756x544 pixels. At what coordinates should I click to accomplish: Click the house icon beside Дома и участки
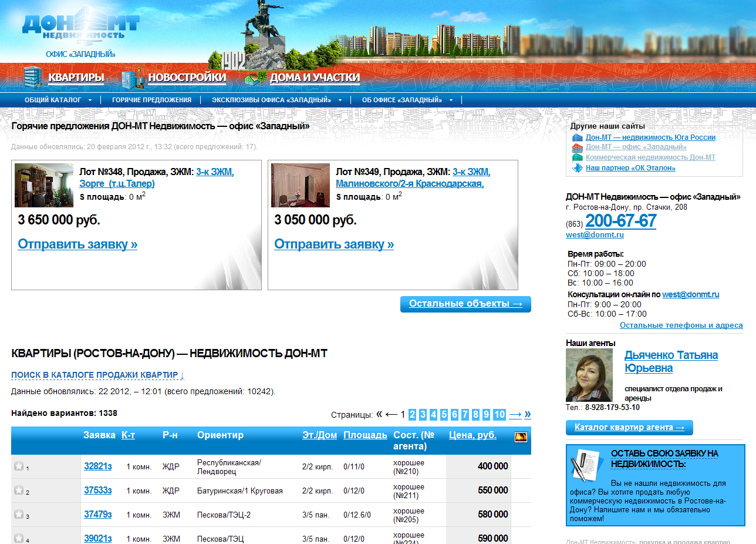255,78
